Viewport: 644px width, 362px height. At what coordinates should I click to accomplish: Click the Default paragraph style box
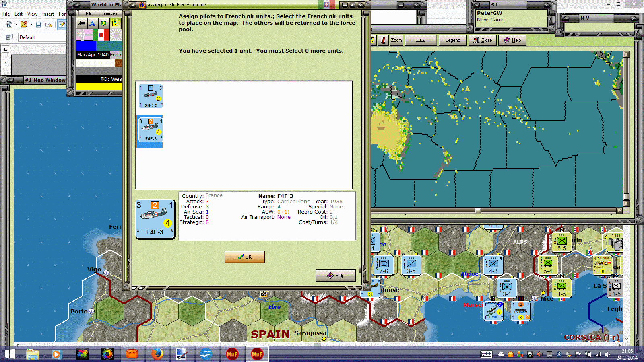[42, 37]
